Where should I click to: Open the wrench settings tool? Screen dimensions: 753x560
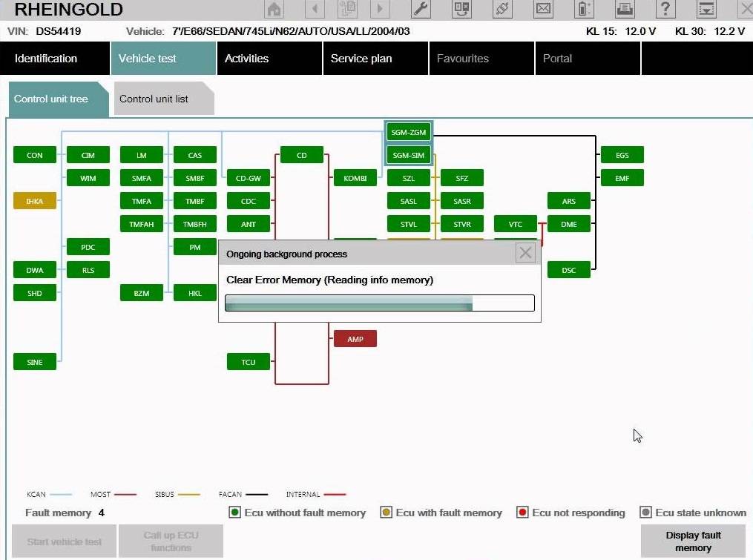[x=421, y=9]
